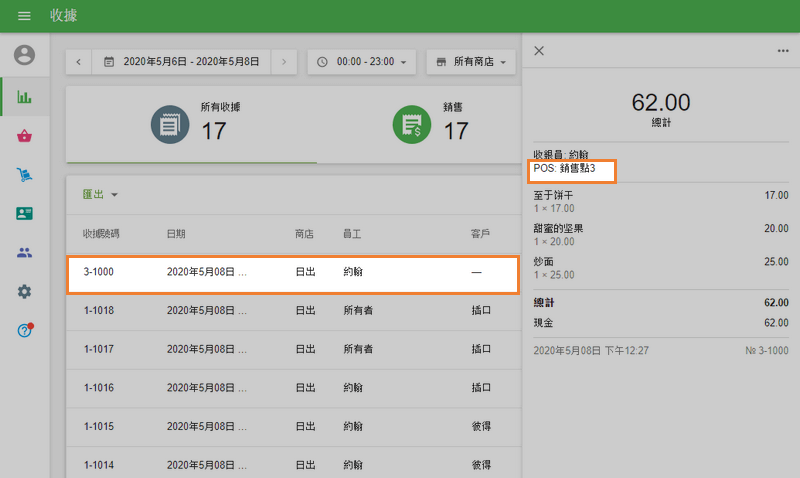Open receipt row 1-1017
Image resolution: width=800 pixels, height=478 pixels.
point(292,349)
